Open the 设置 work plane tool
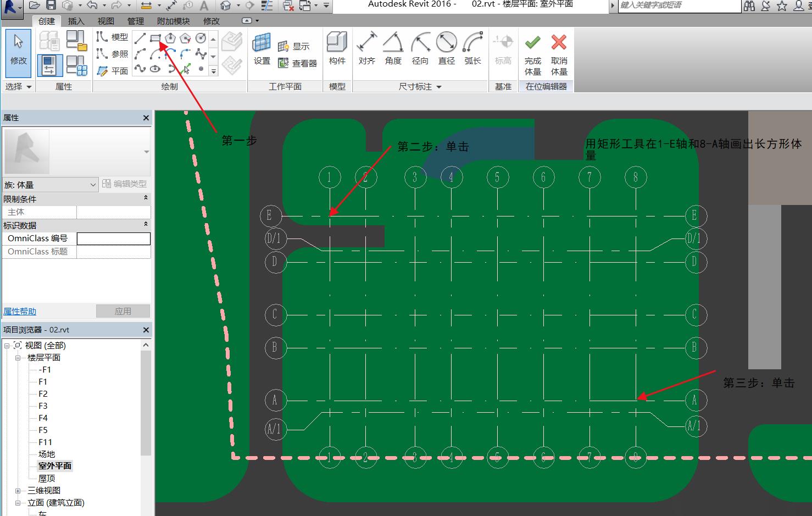 tap(262, 49)
